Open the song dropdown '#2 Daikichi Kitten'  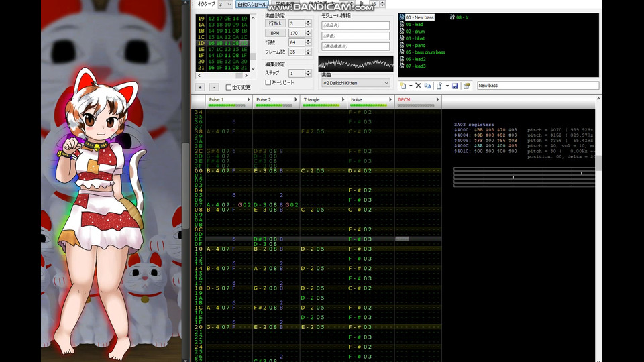[356, 83]
